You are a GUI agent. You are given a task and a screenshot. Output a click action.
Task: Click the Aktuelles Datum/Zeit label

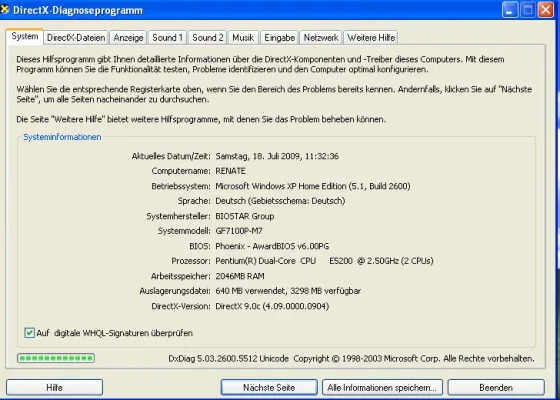(x=171, y=156)
